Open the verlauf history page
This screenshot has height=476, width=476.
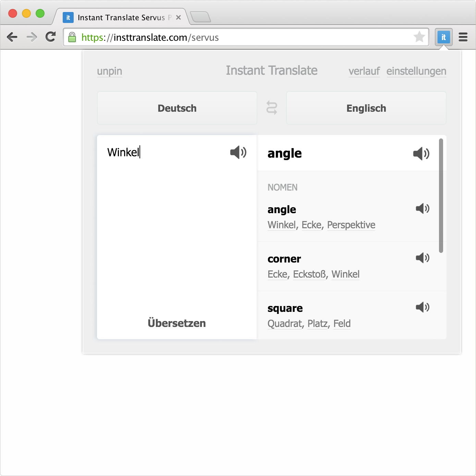[x=364, y=71]
